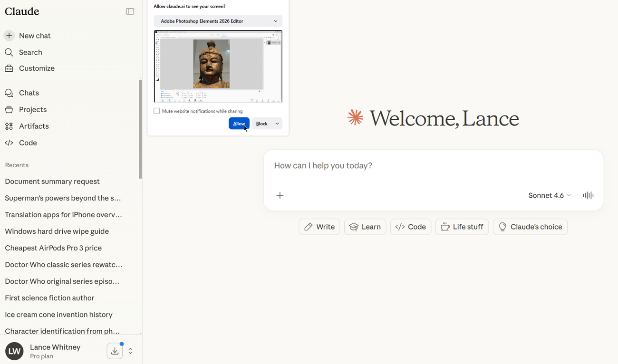Click the plus attachment icon in prompt
Screen dimensions: 618x364
pyautogui.click(x=280, y=195)
